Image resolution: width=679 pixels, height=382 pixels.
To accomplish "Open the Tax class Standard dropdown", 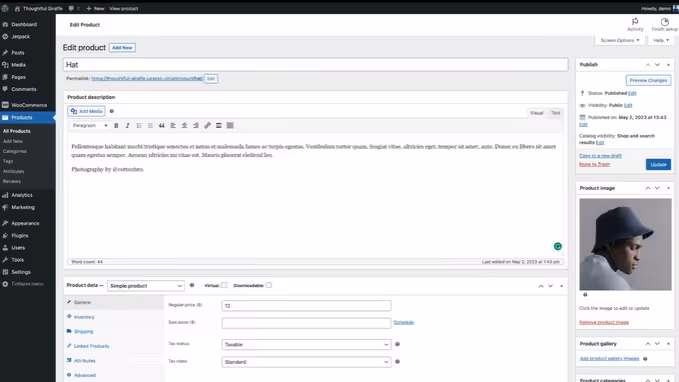I will coord(306,362).
